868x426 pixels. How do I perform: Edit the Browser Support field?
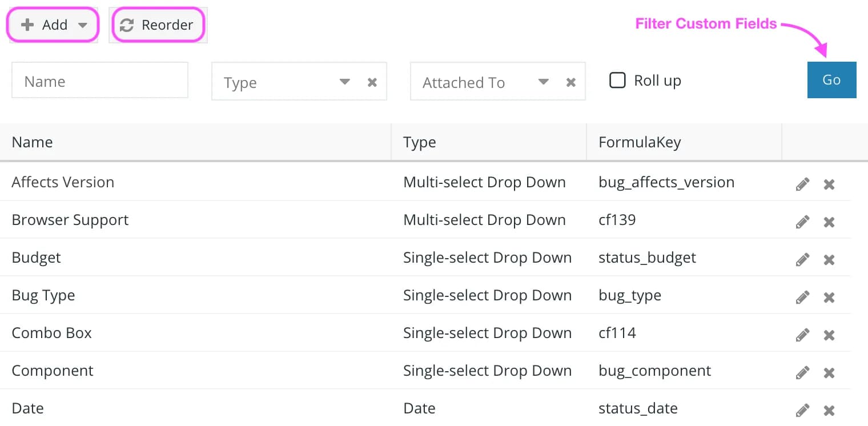pos(802,222)
